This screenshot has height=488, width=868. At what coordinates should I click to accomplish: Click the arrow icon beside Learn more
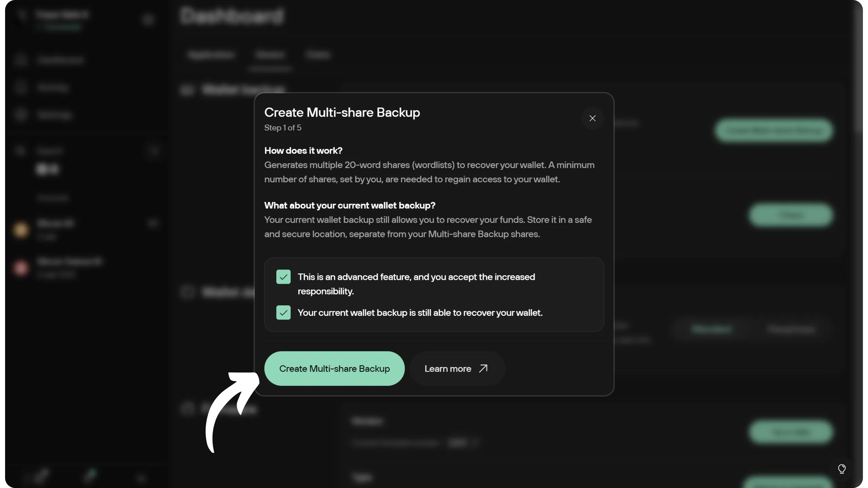tap(483, 368)
